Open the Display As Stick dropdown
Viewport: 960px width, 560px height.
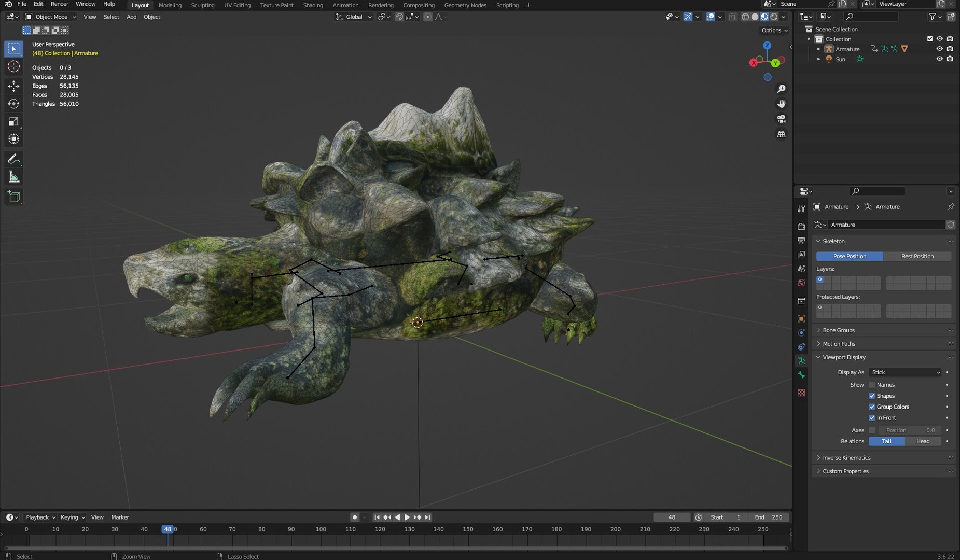[905, 372]
